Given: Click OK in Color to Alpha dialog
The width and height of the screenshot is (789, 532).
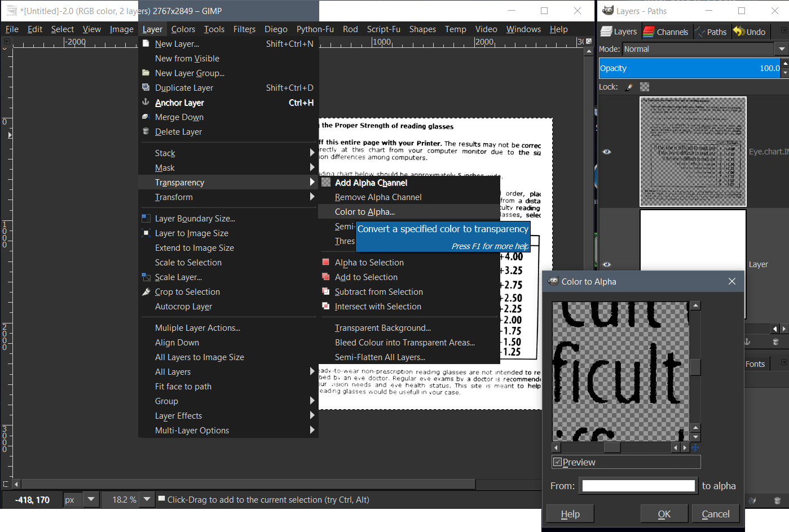Looking at the screenshot, I should [x=664, y=514].
